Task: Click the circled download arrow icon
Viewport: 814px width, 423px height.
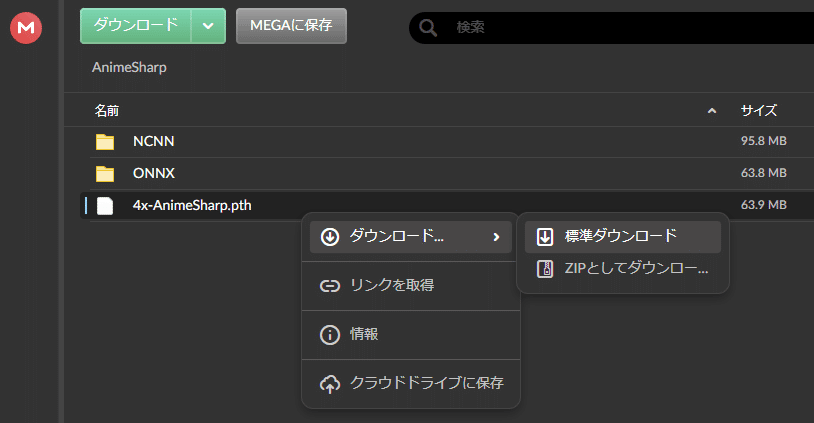Action: 330,237
